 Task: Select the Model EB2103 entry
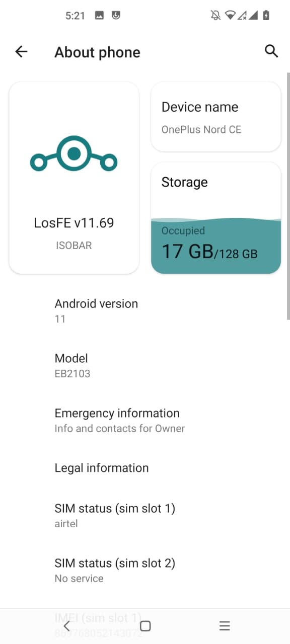coord(145,366)
